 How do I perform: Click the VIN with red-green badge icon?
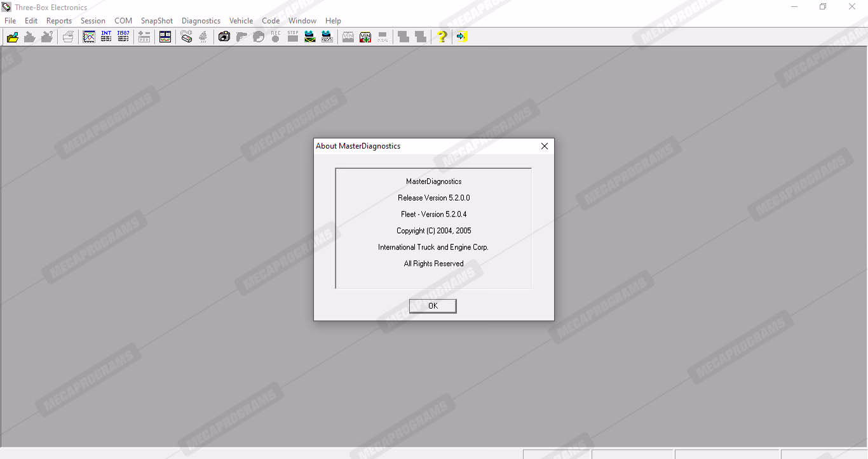(x=365, y=37)
